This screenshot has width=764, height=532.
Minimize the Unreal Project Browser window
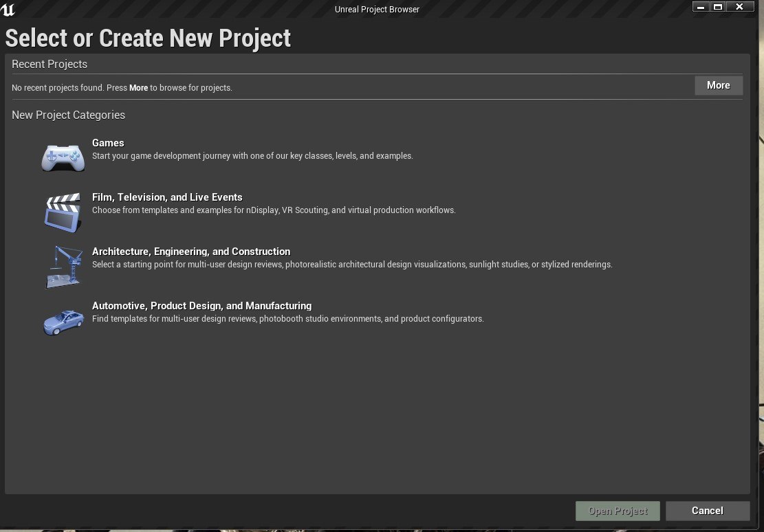click(701, 7)
